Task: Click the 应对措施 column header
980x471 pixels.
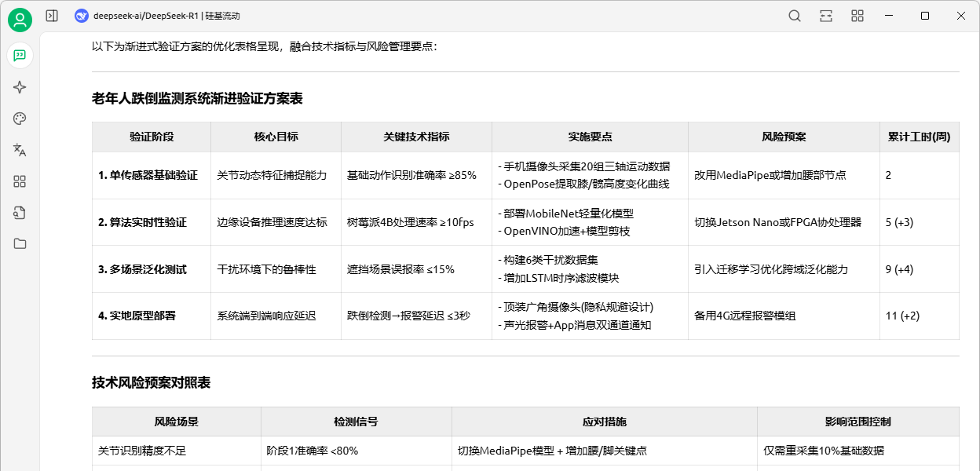Action: tap(605, 422)
